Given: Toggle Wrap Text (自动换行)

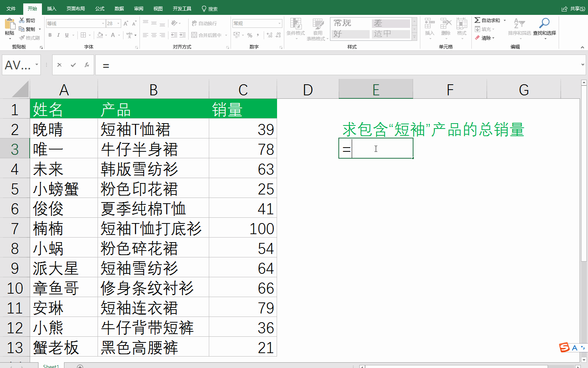Looking at the screenshot, I should click(x=204, y=23).
